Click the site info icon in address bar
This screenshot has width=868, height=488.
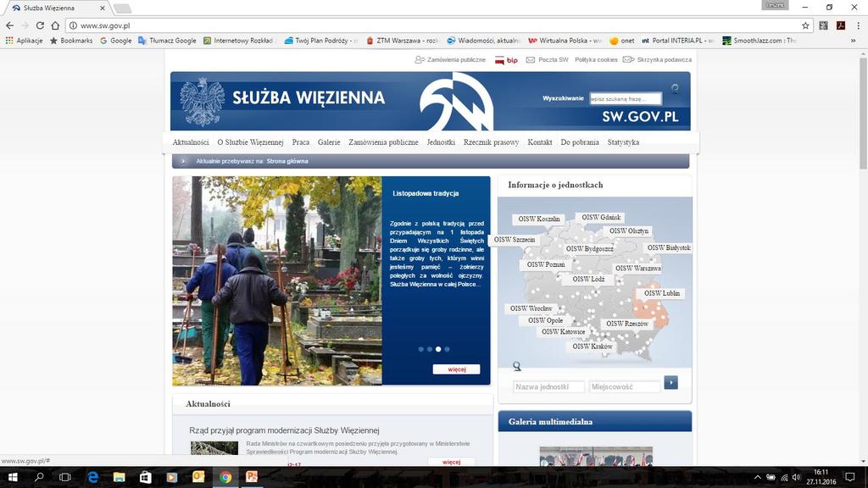pos(73,25)
